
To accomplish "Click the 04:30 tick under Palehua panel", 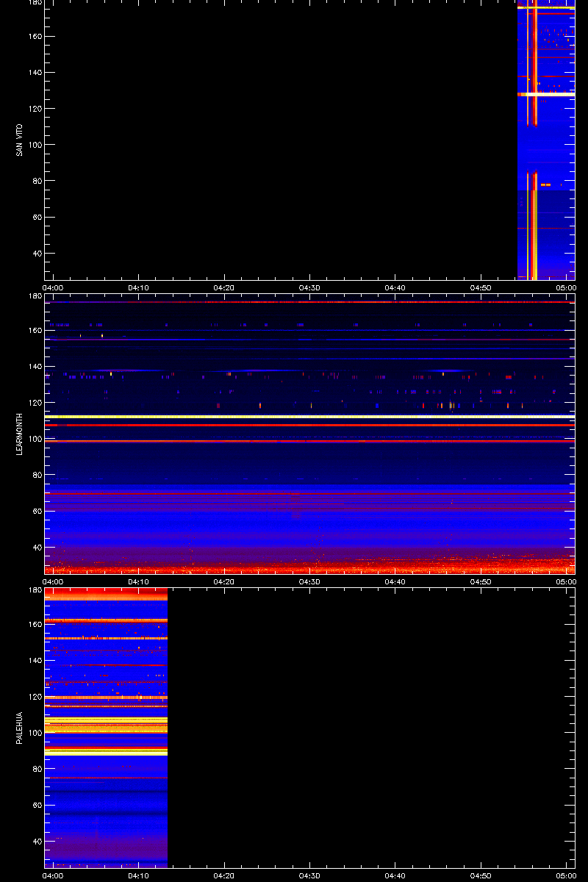I will (309, 875).
